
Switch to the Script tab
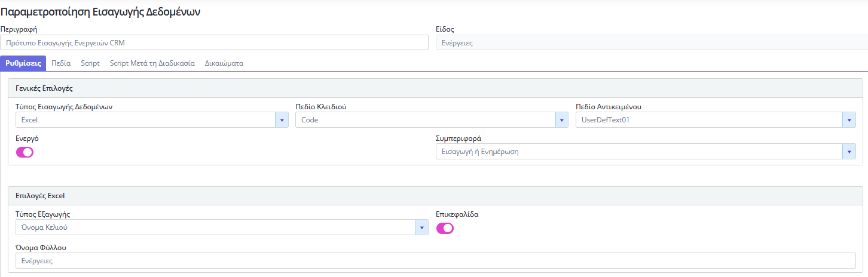tap(90, 63)
